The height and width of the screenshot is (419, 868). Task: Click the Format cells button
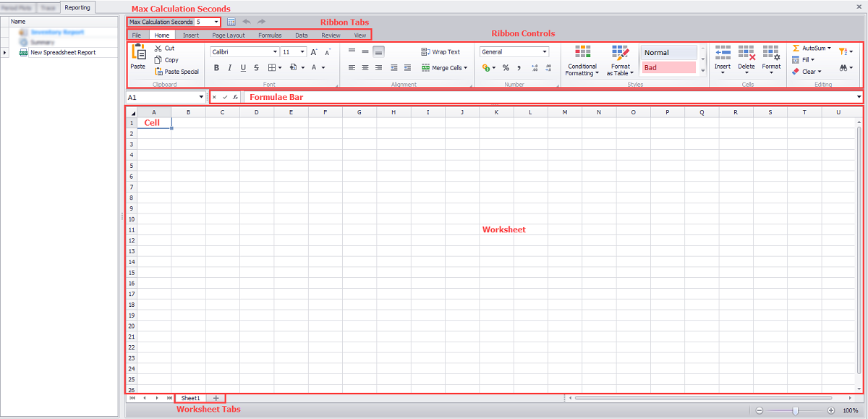[x=771, y=60]
